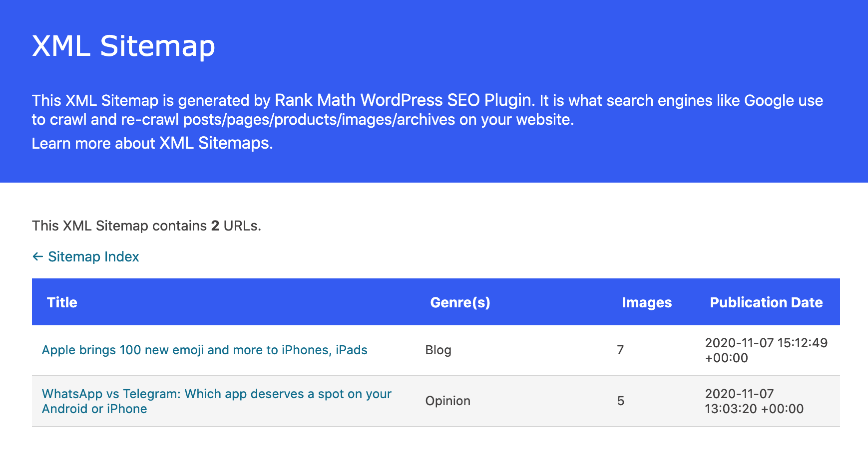This screenshot has width=868, height=463.
Task: Open the Apple emoji article link
Action: [205, 350]
